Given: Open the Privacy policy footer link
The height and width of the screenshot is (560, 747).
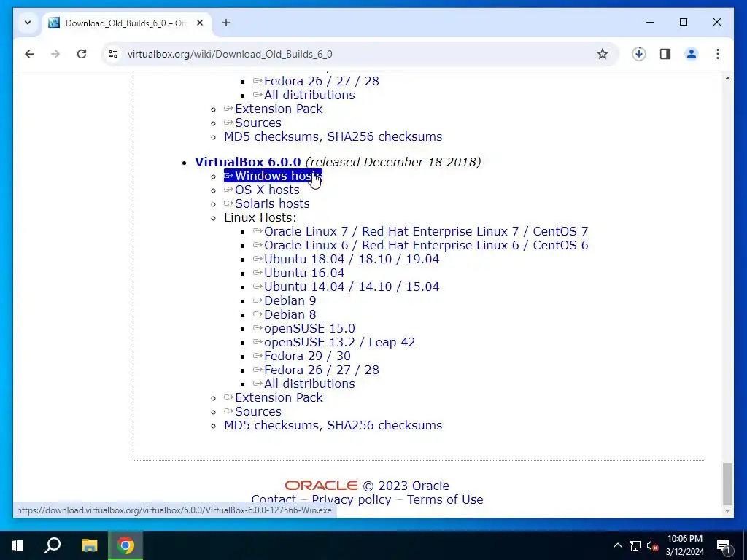Looking at the screenshot, I should pyautogui.click(x=352, y=499).
